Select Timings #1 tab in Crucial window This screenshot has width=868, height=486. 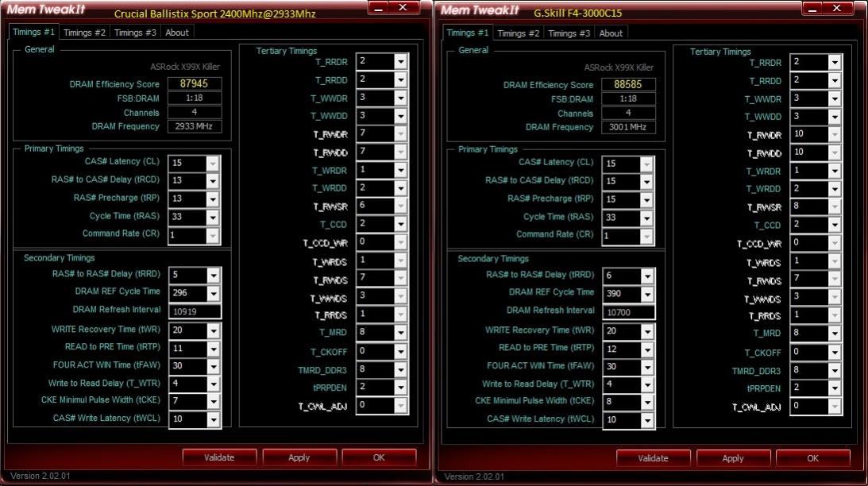(34, 32)
